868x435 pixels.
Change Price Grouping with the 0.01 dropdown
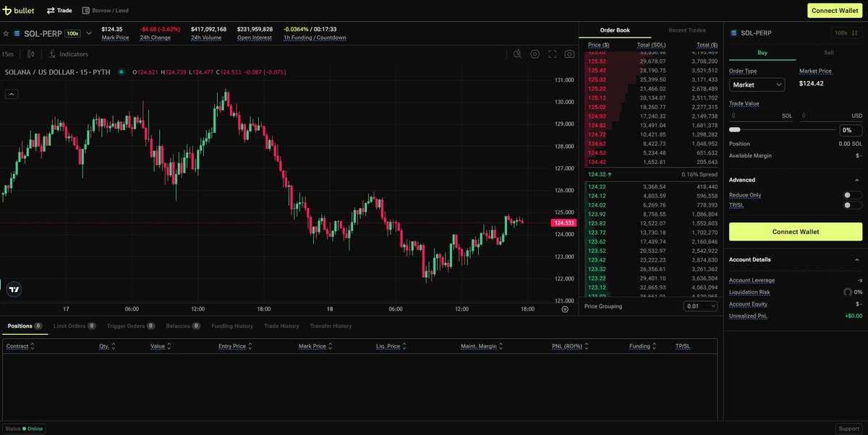point(699,306)
